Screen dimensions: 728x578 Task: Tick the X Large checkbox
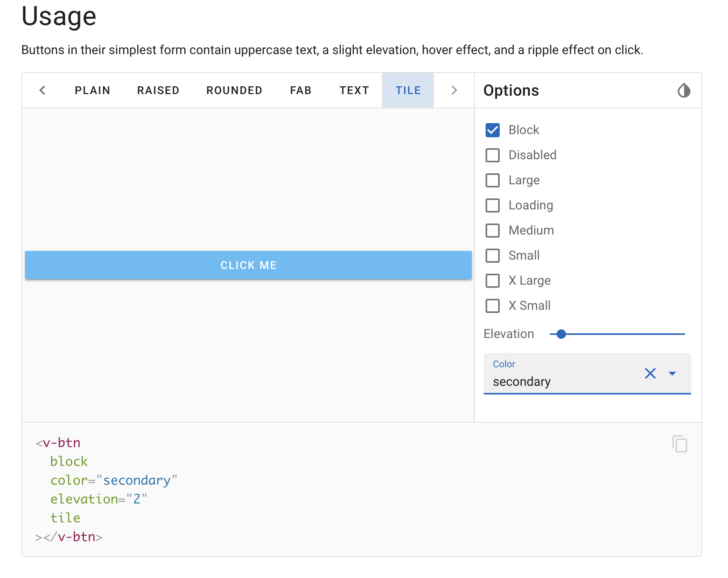coord(493,281)
